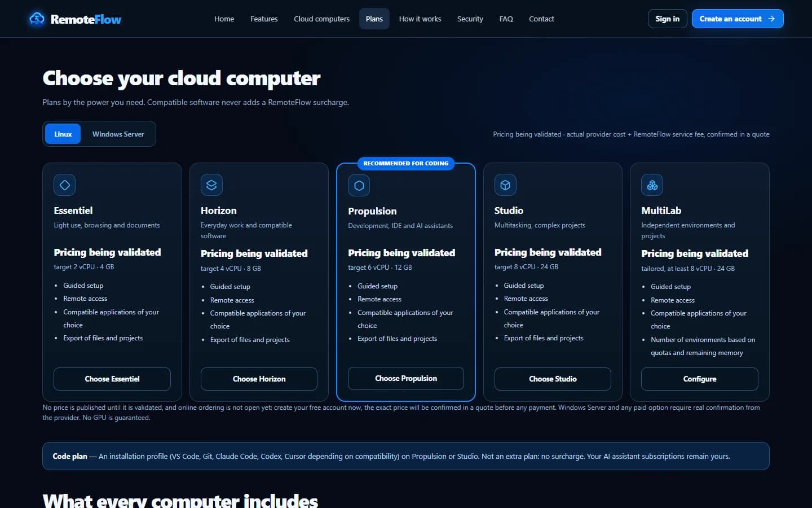Click the Choose Horizon button
The height and width of the screenshot is (508, 812).
tap(259, 379)
